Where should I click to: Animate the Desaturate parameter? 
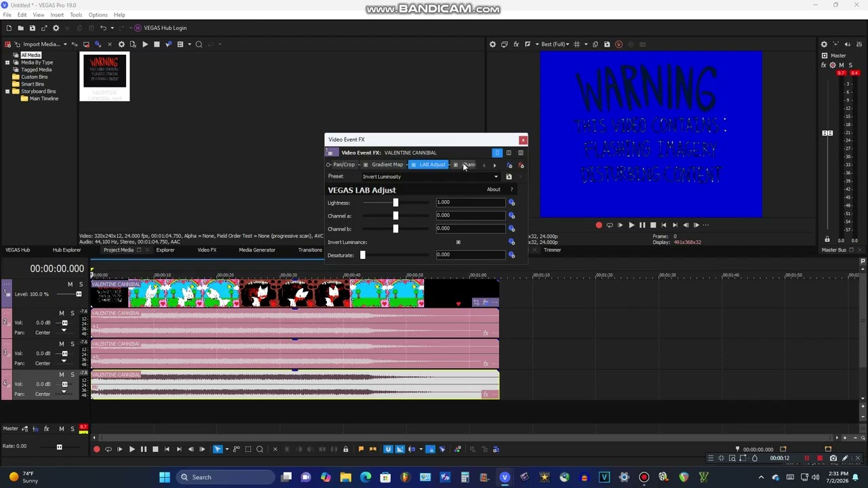point(512,255)
